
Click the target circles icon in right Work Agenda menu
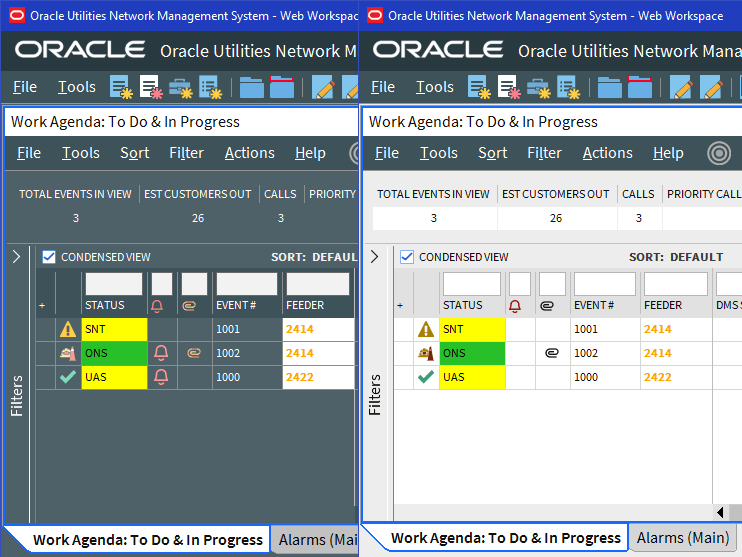719,153
